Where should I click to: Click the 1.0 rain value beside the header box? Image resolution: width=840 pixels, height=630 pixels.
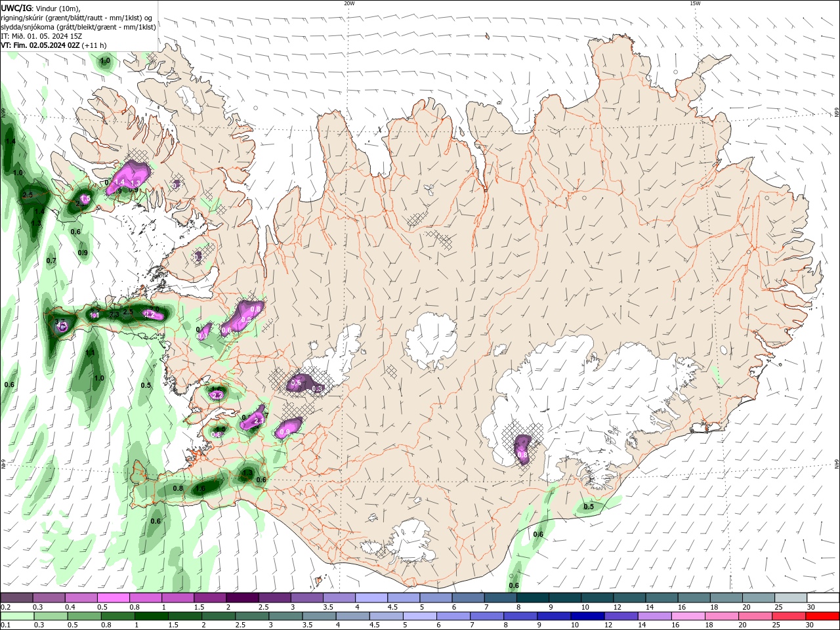pyautogui.click(x=105, y=60)
